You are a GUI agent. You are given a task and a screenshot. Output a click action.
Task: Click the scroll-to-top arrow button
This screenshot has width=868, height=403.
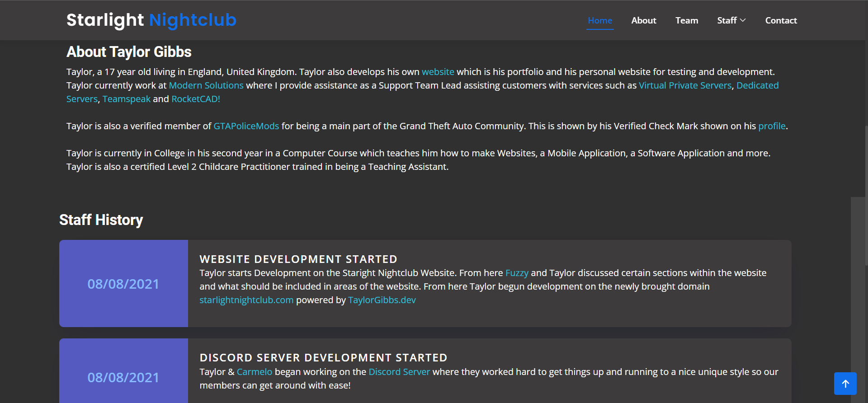pos(845,384)
